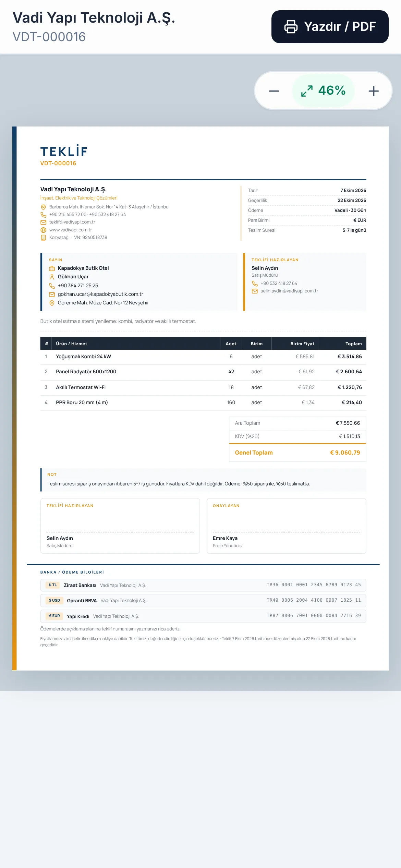
Task: Click the payment term Vadeli · 30 Gün
Action: tap(350, 210)
